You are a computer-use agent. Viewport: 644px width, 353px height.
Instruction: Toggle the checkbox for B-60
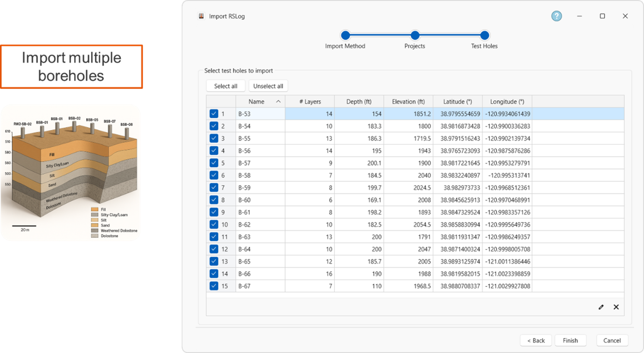point(214,200)
